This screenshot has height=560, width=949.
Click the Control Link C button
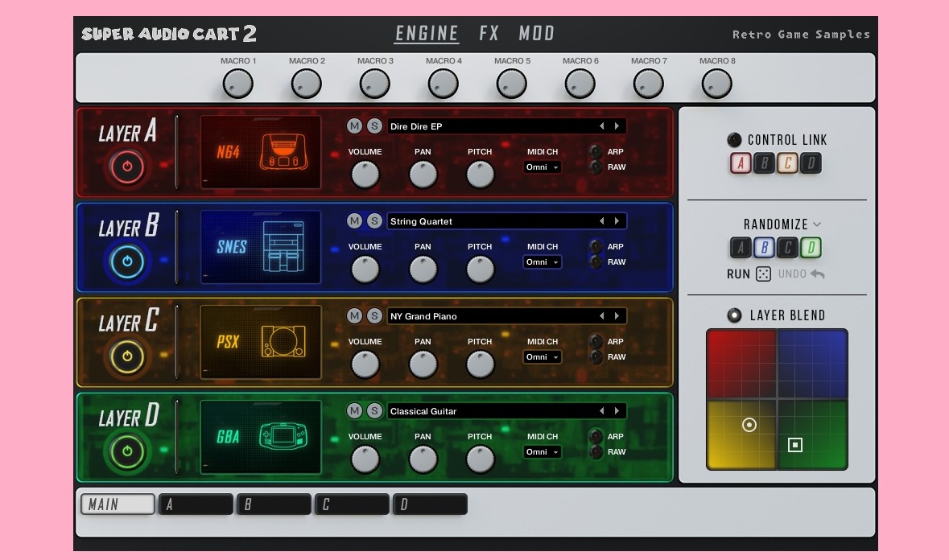click(x=788, y=163)
